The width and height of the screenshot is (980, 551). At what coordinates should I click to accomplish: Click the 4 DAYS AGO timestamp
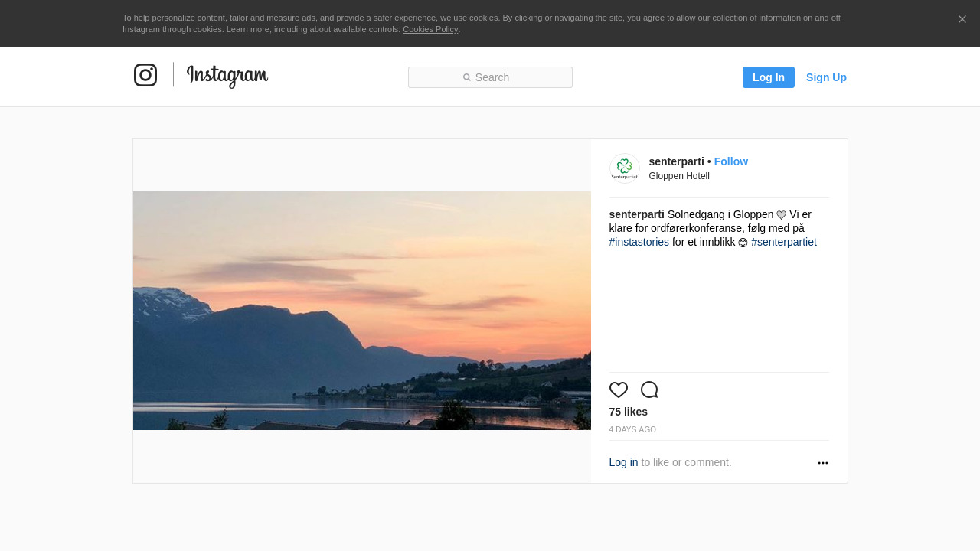pyautogui.click(x=632, y=430)
